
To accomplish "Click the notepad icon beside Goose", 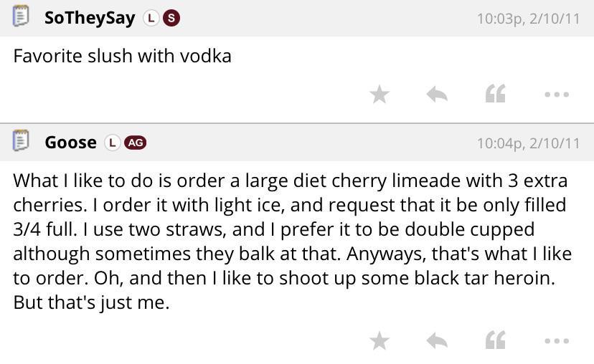I will coord(22,141).
